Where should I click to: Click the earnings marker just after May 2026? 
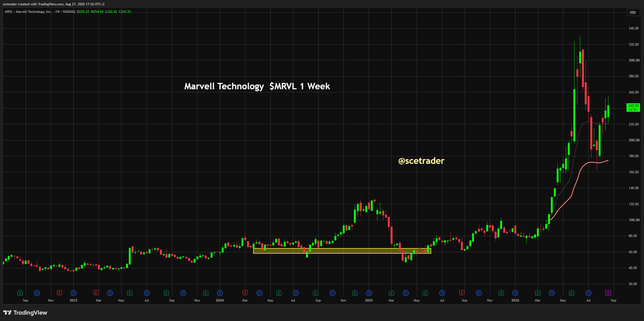click(x=571, y=293)
